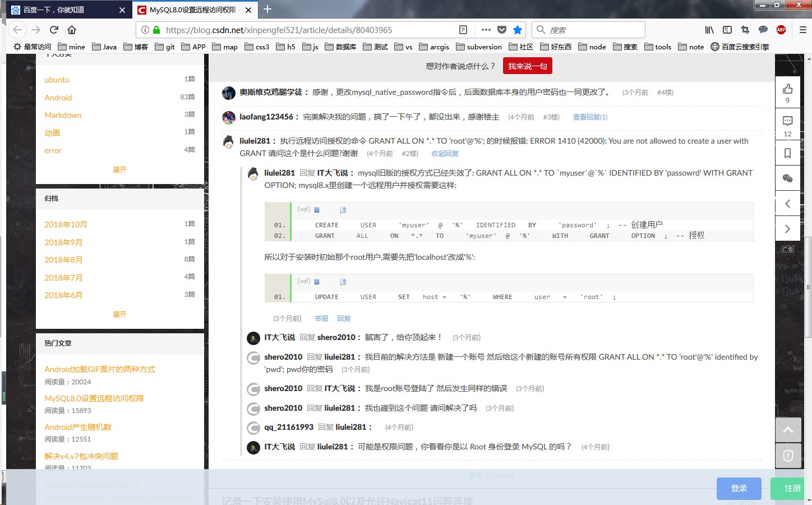Open the 2018年6月 archive link

(x=63, y=295)
